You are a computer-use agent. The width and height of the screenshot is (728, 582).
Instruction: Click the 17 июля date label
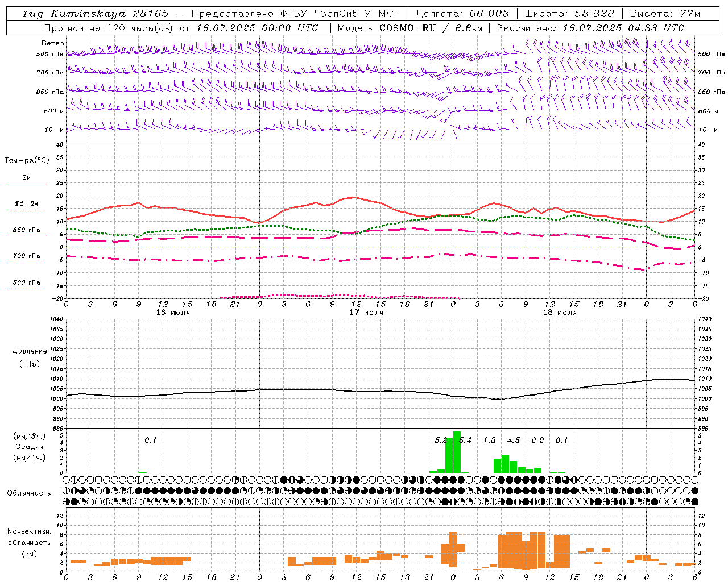(366, 313)
